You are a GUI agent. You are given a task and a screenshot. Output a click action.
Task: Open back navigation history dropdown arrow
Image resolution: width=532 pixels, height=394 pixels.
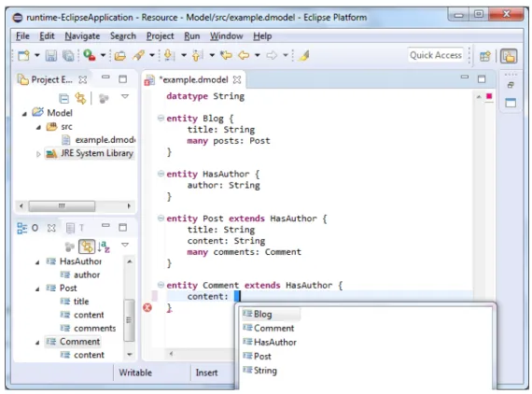258,55
